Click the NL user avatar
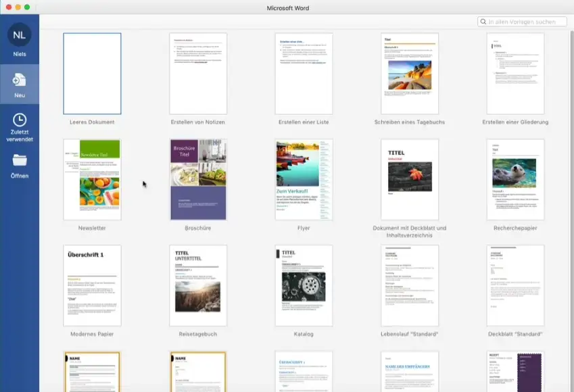 click(19, 34)
